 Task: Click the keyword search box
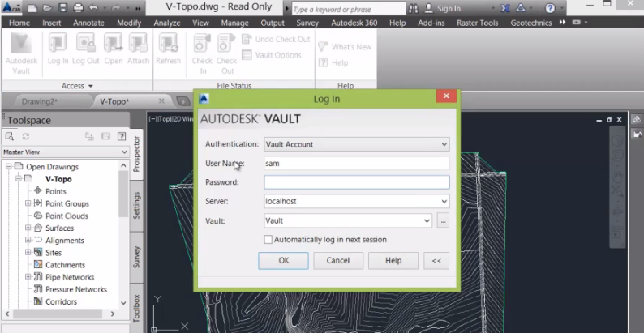click(349, 9)
